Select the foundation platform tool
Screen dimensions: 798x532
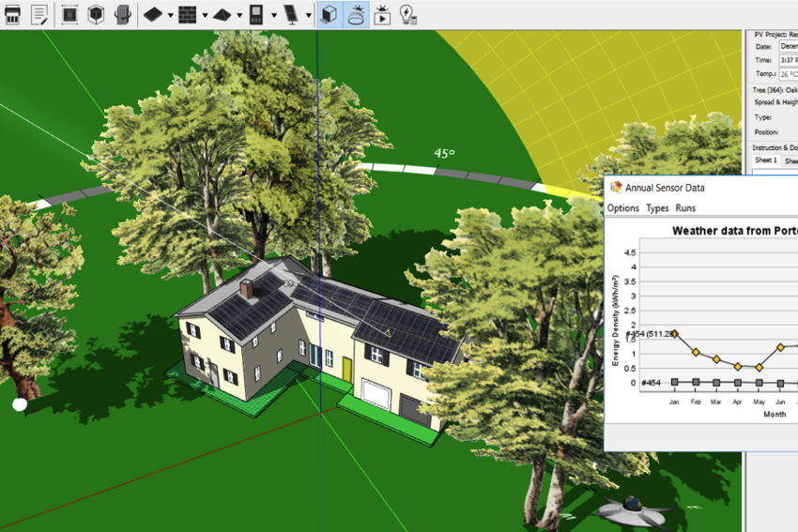point(153,14)
